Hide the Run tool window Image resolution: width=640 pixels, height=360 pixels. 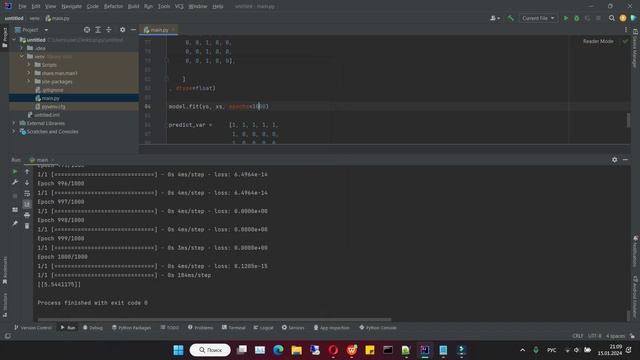tap(625, 160)
